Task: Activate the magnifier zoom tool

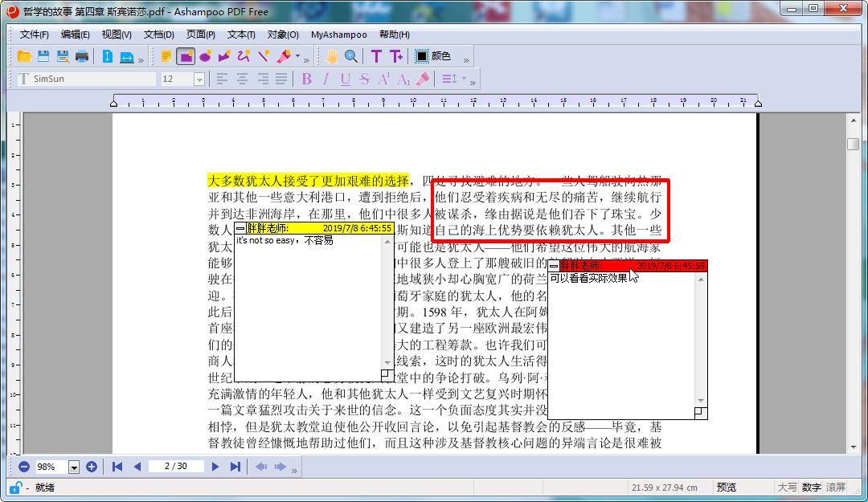Action: click(351, 56)
